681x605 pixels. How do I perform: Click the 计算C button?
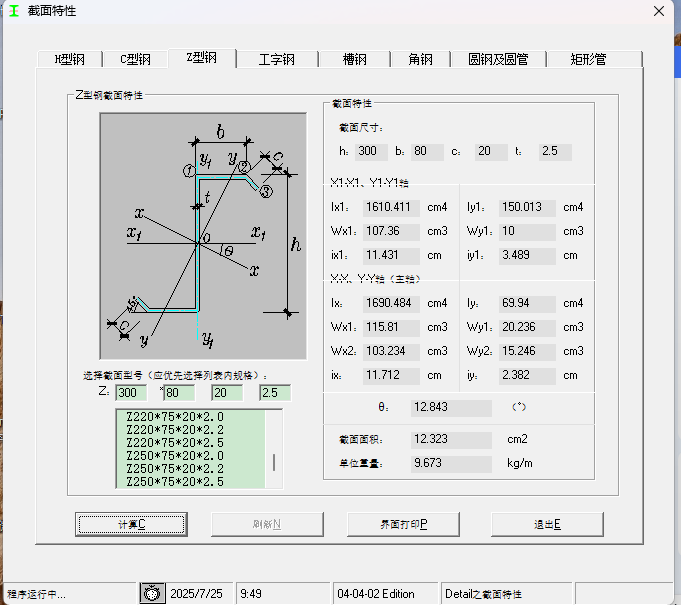[131, 524]
